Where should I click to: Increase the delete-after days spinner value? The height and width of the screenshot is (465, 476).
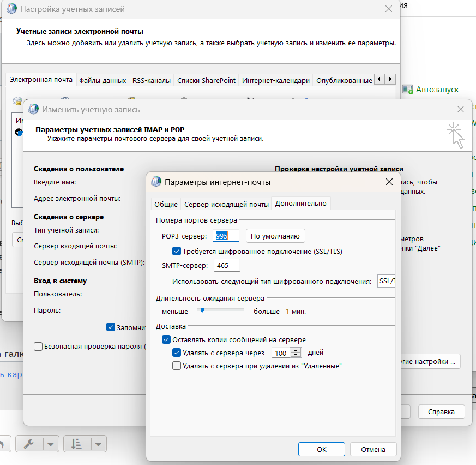pos(296,350)
